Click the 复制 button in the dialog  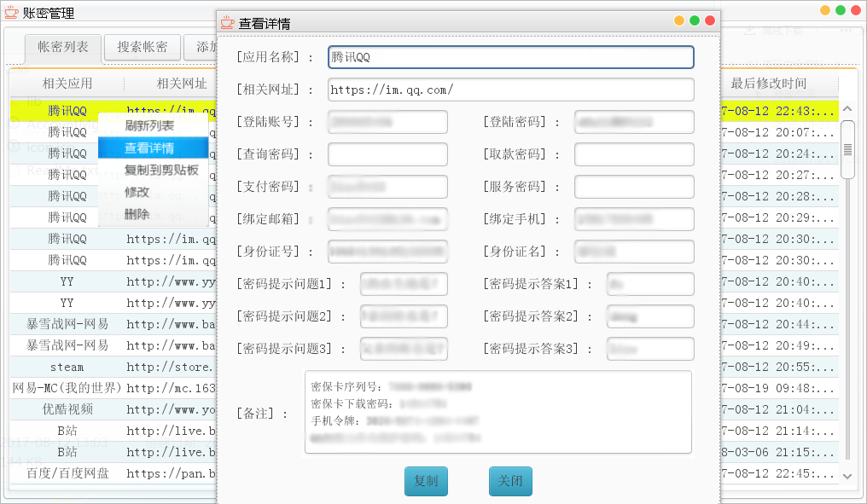pos(426,481)
